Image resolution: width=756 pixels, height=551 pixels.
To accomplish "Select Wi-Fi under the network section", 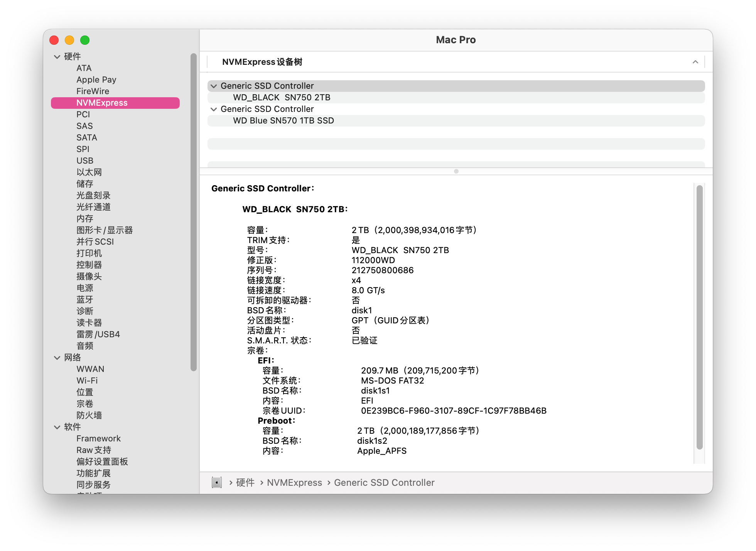I will click(87, 380).
